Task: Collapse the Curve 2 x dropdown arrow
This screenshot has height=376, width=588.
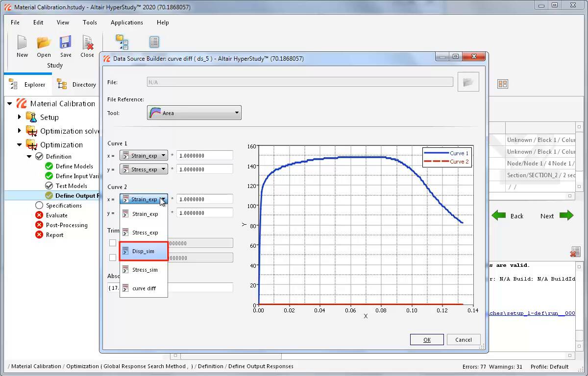Action: pyautogui.click(x=163, y=199)
